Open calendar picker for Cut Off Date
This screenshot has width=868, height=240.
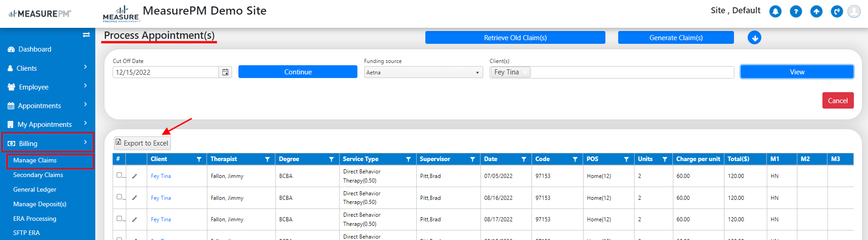225,72
